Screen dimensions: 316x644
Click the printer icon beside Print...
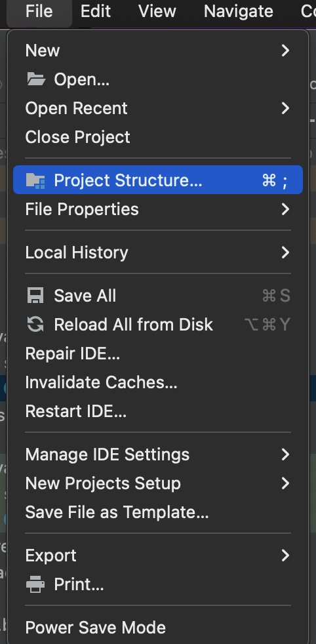pyautogui.click(x=35, y=584)
